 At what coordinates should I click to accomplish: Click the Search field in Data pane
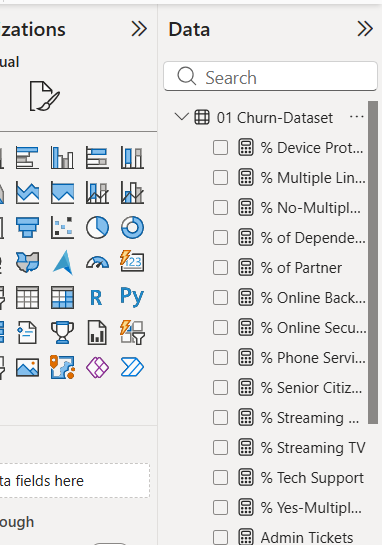[270, 76]
